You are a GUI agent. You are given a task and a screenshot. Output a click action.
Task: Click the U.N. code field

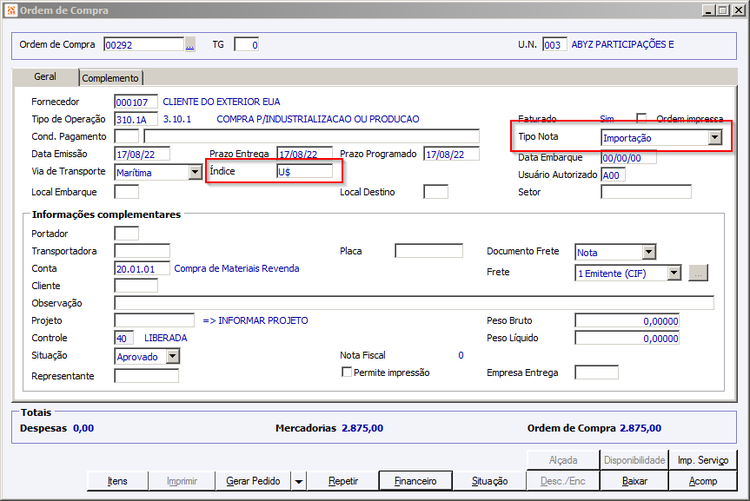555,45
